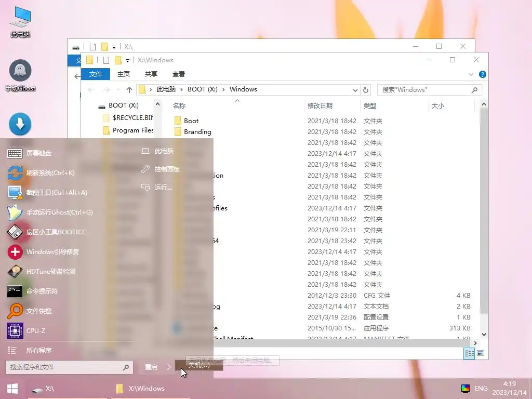Click the vertical scrollbar in file list
Viewport: 532px width, 399px height.
coord(484,210)
